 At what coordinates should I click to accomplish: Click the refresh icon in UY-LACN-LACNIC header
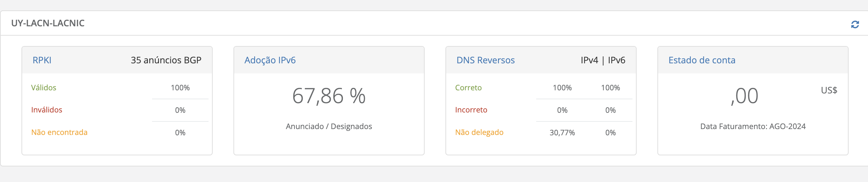pos(855,25)
